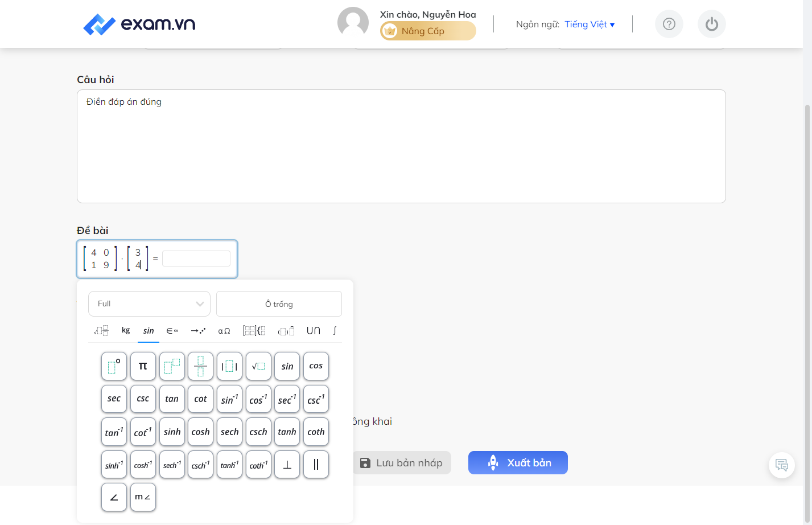Insert the sec function
812x525 pixels.
114,399
